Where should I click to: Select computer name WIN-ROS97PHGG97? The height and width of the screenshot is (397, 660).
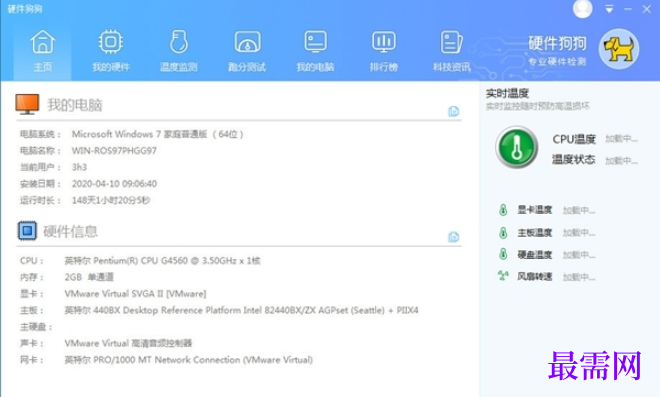[x=114, y=151]
